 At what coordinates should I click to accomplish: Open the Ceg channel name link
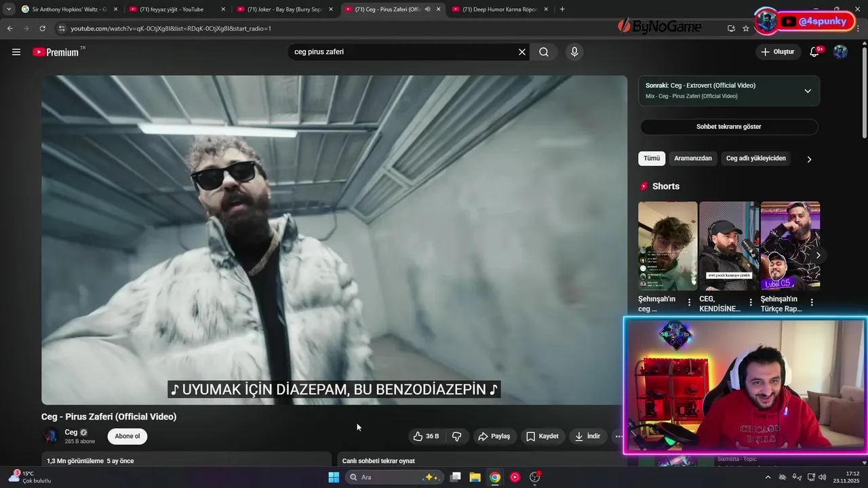coord(71,432)
